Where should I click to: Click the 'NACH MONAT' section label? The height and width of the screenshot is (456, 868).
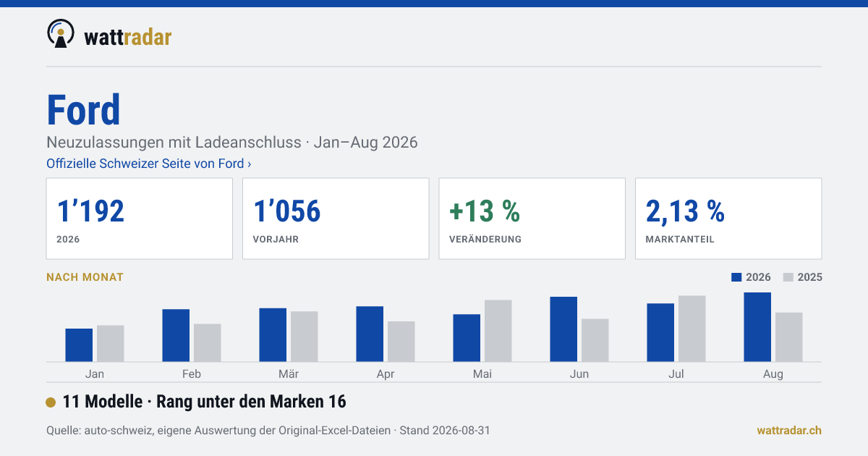[85, 277]
